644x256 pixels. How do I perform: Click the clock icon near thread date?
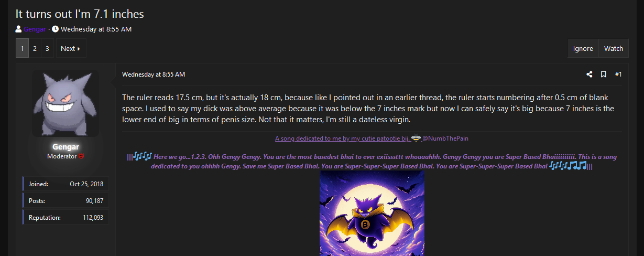click(x=56, y=29)
